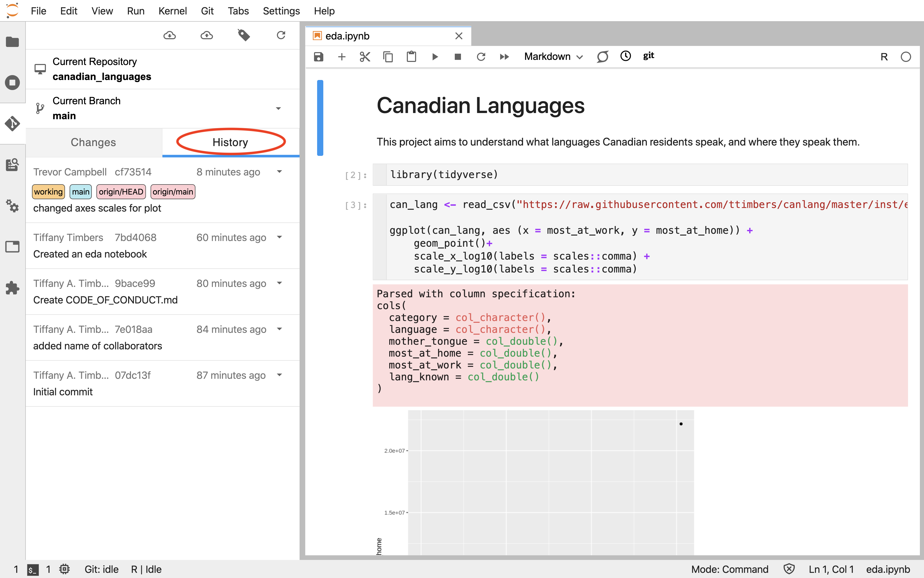This screenshot has height=578, width=924.
Task: Open the Run menu
Action: (136, 11)
